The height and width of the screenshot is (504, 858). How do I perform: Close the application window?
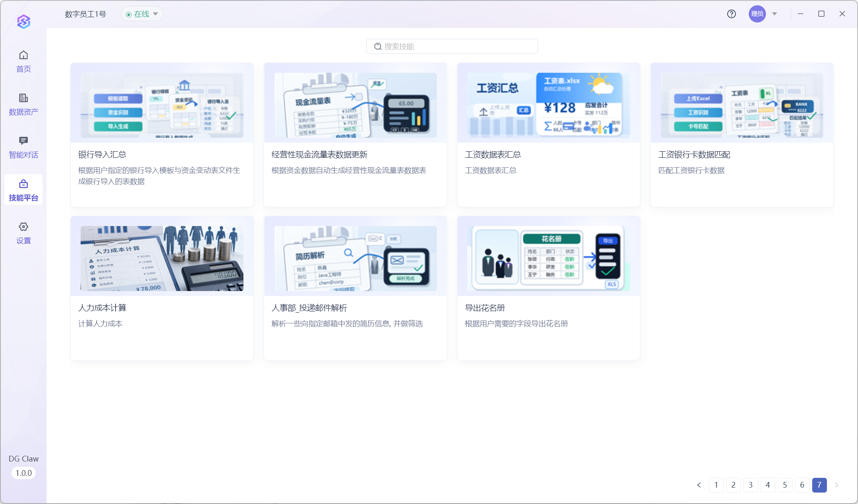point(842,14)
